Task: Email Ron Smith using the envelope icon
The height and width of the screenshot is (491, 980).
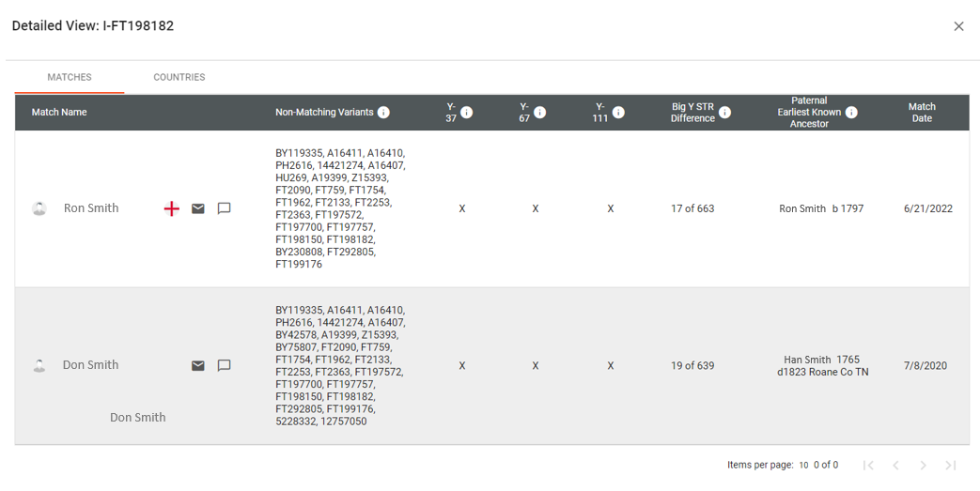Action: (x=198, y=208)
